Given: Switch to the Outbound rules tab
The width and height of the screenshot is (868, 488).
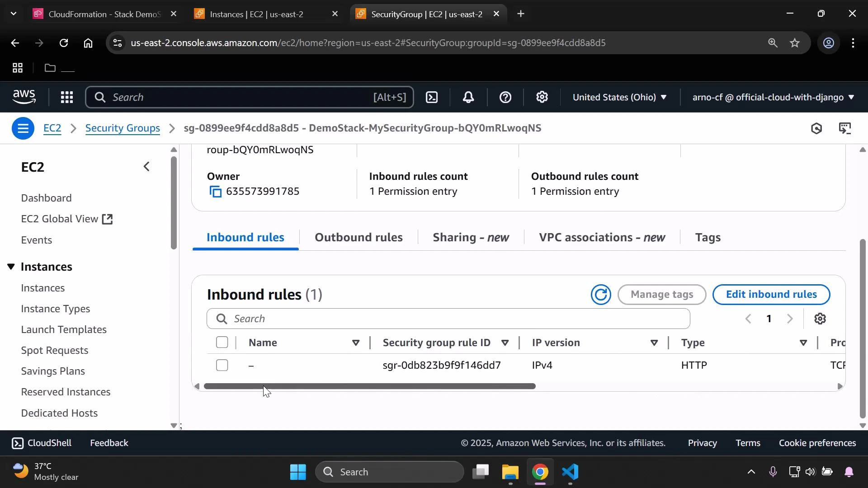Looking at the screenshot, I should coord(359,237).
